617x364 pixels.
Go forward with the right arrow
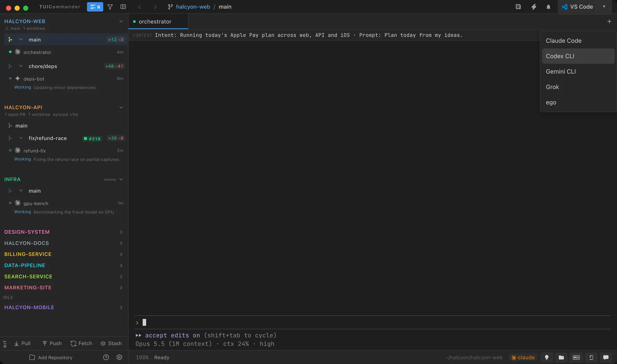[x=155, y=7]
